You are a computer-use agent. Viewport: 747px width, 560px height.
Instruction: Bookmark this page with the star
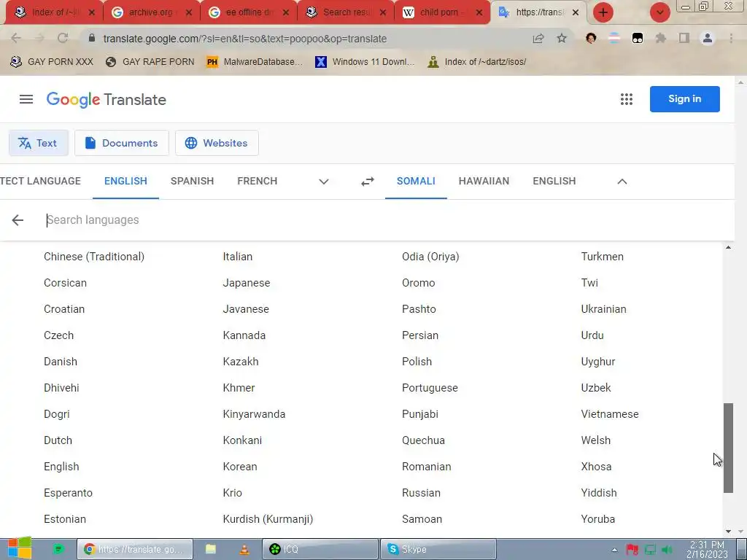(562, 38)
